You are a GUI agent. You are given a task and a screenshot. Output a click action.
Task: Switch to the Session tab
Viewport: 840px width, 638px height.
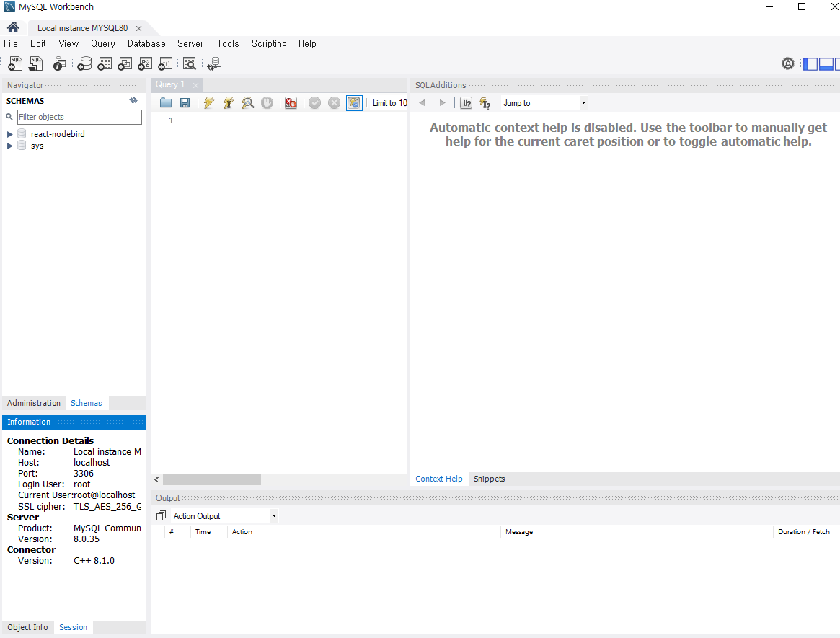tap(73, 626)
